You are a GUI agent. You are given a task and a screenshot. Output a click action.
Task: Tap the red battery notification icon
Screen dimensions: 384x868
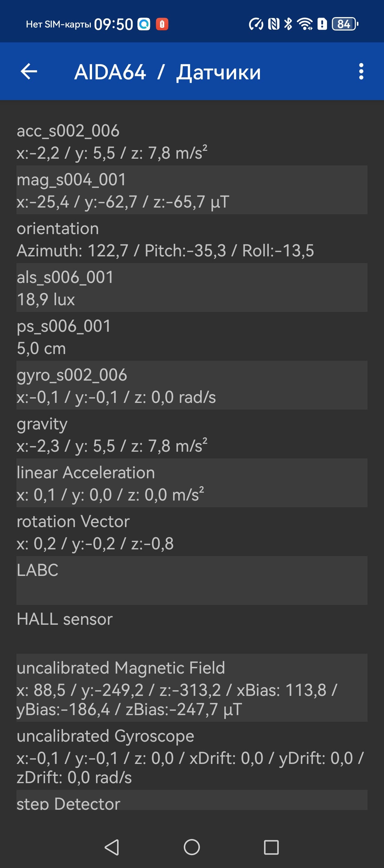click(162, 24)
